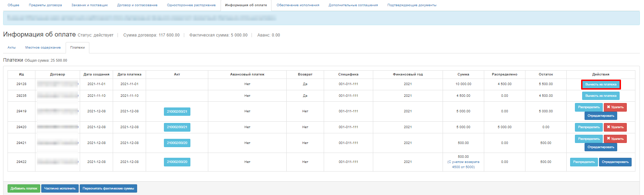Screen dimensions: 644x195
Task: Remove payment 29421 with Удалить
Action: (x=615, y=139)
